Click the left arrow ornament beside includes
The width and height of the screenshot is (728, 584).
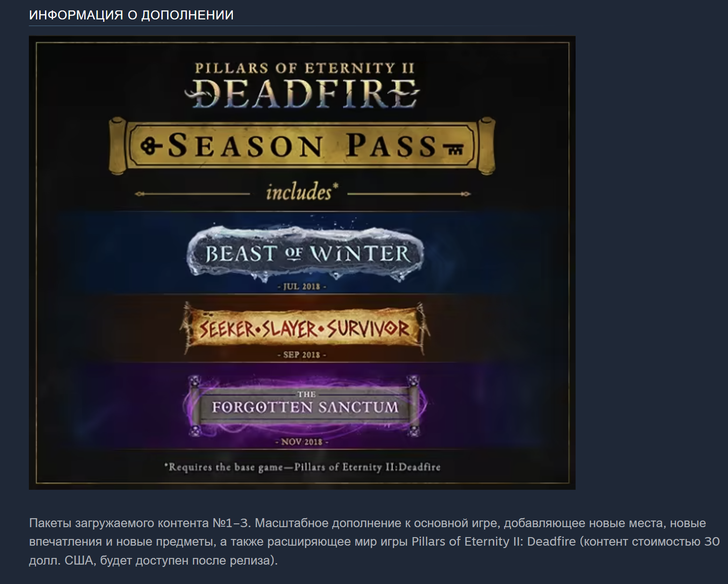tap(192, 194)
